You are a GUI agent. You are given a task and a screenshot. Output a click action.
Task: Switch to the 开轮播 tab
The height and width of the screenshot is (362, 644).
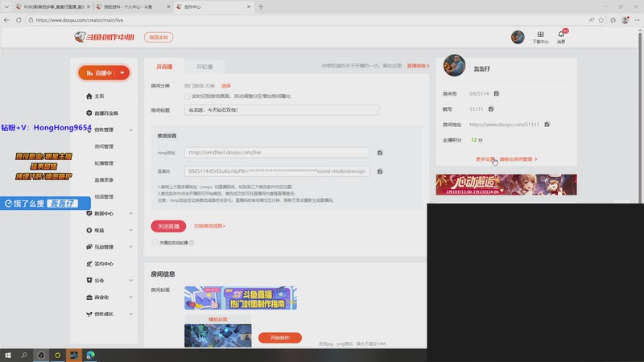point(204,67)
